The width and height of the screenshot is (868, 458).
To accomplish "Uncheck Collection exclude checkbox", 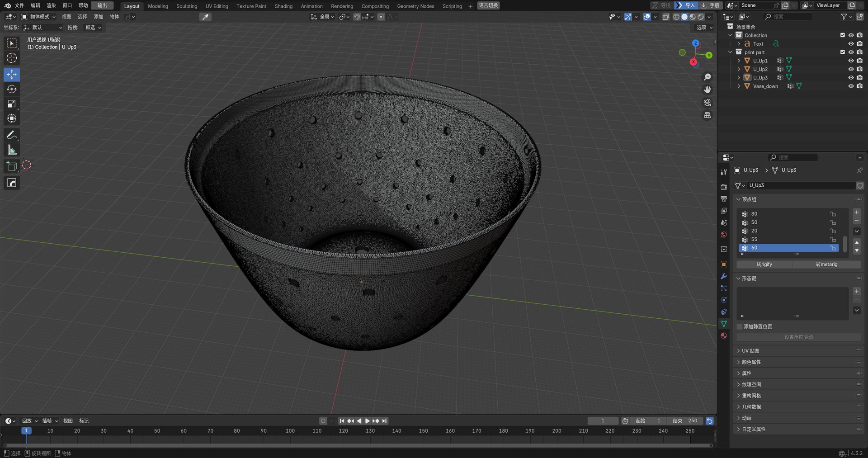I will (x=842, y=35).
